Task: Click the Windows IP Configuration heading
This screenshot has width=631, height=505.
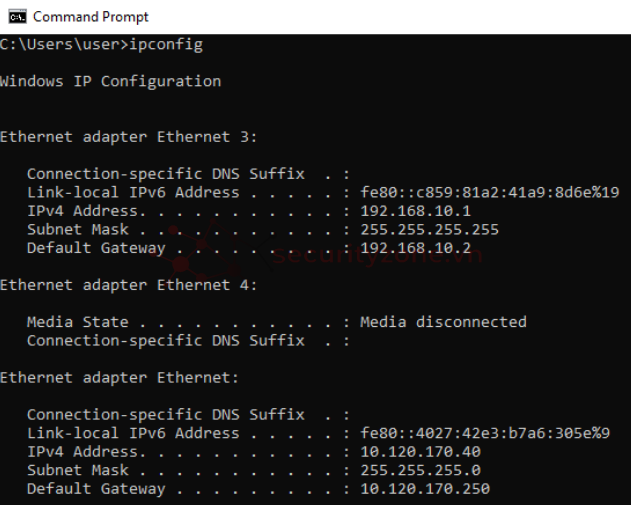Action: (x=110, y=81)
